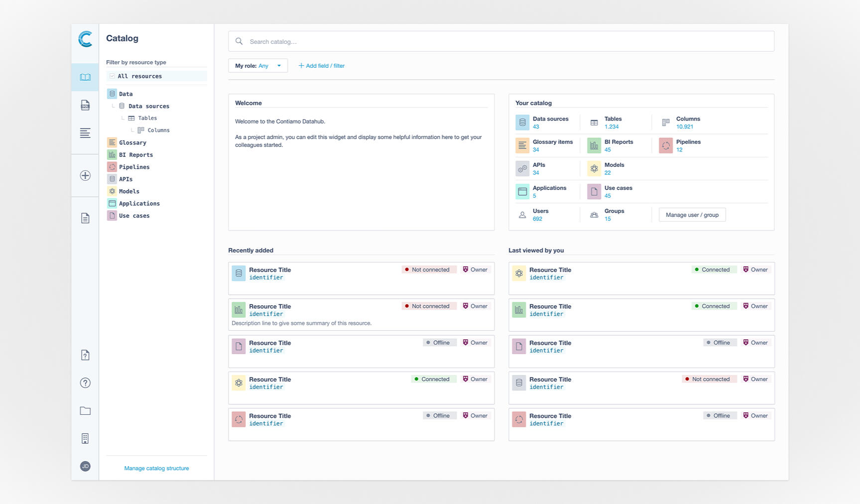Filter by Pipelines resource type
860x504 pixels.
(x=134, y=167)
